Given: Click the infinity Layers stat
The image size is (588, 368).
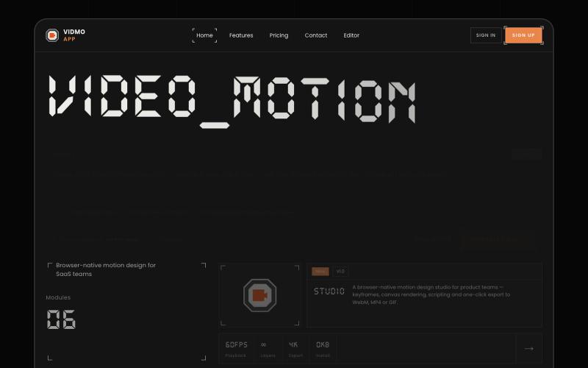Looking at the screenshot, I should (x=268, y=349).
